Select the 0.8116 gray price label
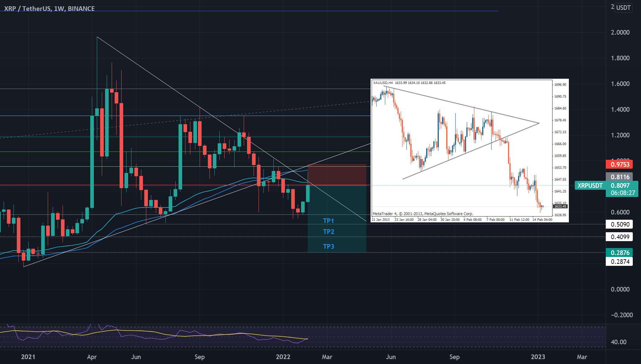The image size is (641, 364). coord(620,177)
